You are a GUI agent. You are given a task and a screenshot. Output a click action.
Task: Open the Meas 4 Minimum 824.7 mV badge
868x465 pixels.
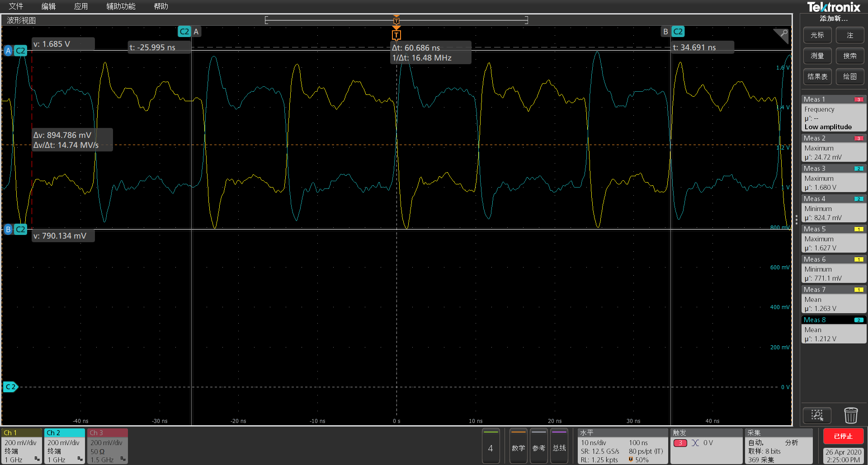click(834, 209)
